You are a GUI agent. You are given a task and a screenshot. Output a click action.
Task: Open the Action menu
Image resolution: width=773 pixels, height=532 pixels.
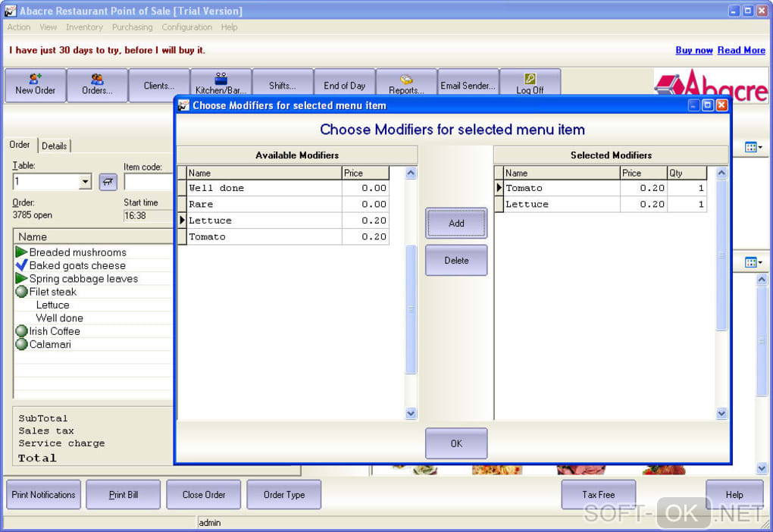coord(19,27)
